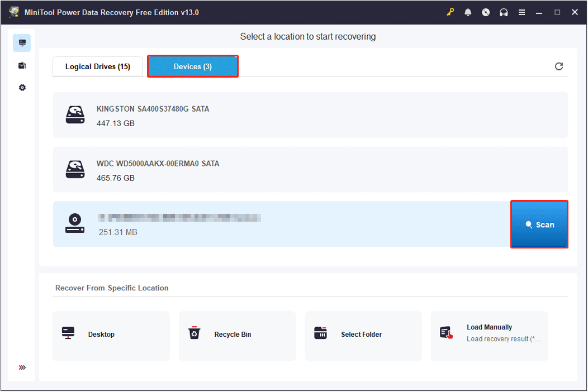Open the key registration icon
Screen dimensions: 588x392
pyautogui.click(x=450, y=12)
